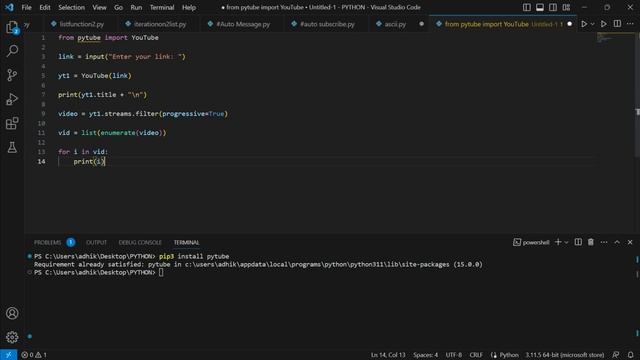Open the Edit menu
This screenshot has width=640, height=360.
click(x=45, y=7)
